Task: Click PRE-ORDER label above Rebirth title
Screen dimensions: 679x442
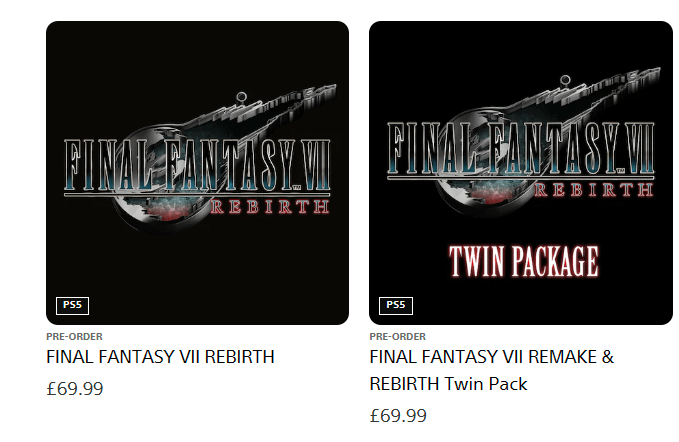Action: click(74, 336)
